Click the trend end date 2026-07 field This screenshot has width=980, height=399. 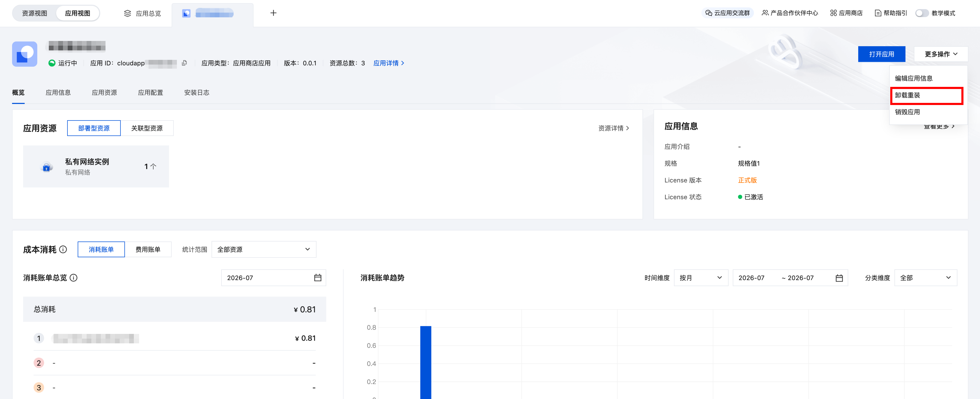[x=801, y=278]
